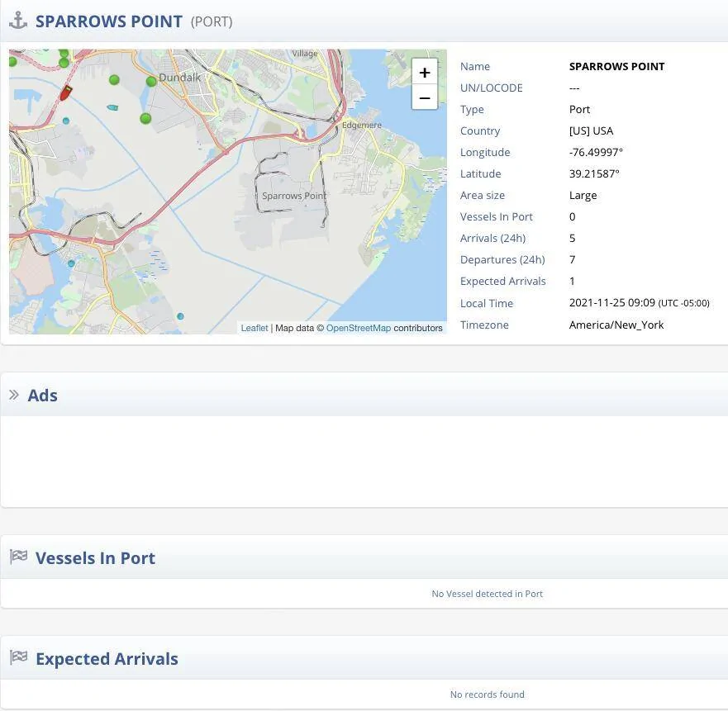This screenshot has height=711, width=728.
Task: Click the Longitude value -76.49997°
Action: pos(596,152)
